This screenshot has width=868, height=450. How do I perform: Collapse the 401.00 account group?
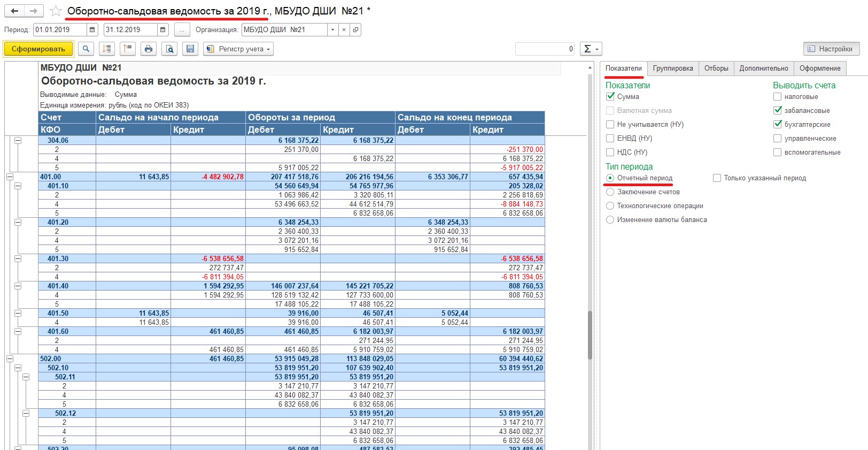click(x=10, y=177)
